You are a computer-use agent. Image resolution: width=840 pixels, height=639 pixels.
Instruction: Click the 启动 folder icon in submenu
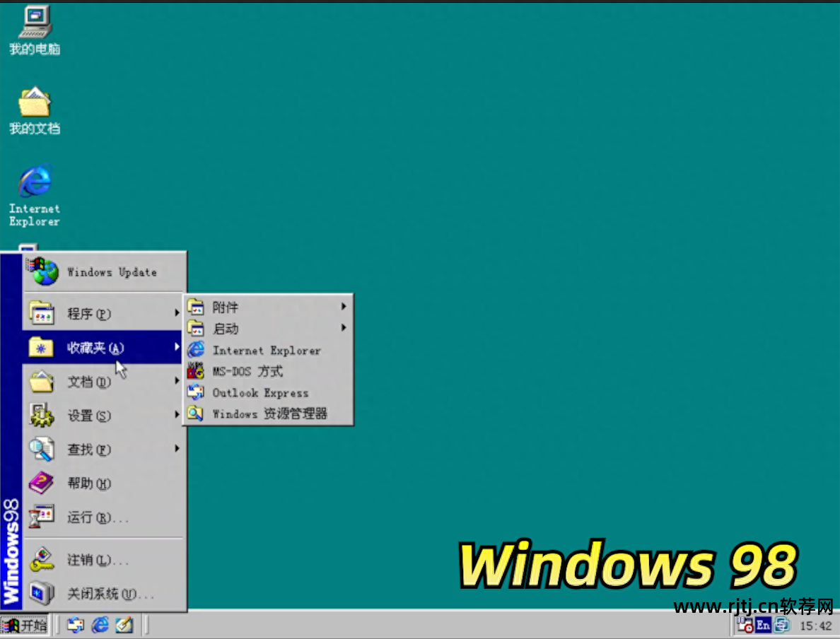[x=196, y=329]
